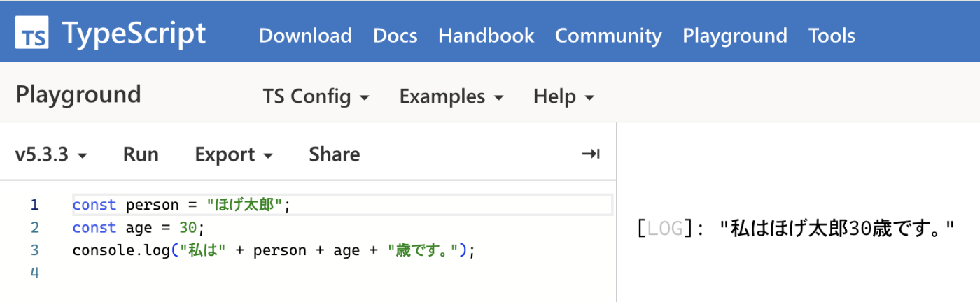980x302 pixels.
Task: Open the Tools navigation link
Action: pos(832,36)
